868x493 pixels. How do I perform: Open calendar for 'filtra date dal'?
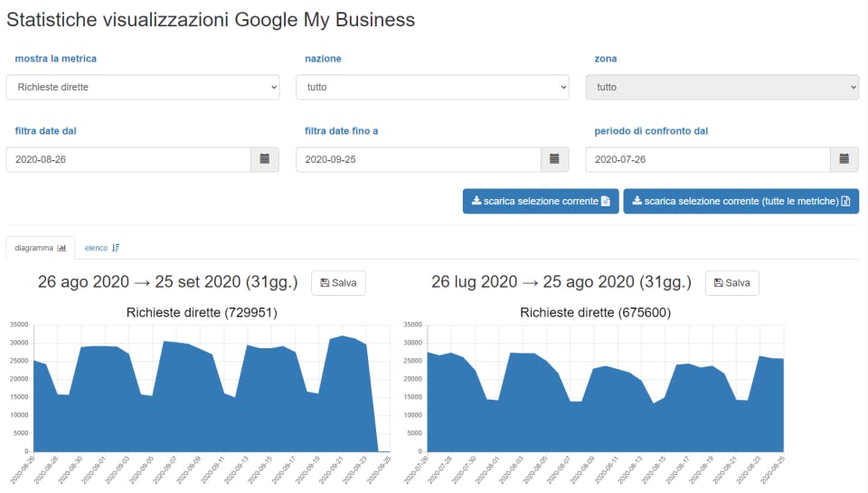click(x=265, y=159)
